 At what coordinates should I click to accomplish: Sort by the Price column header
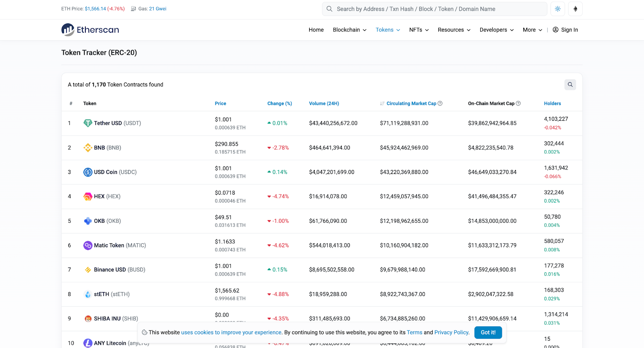coord(220,104)
